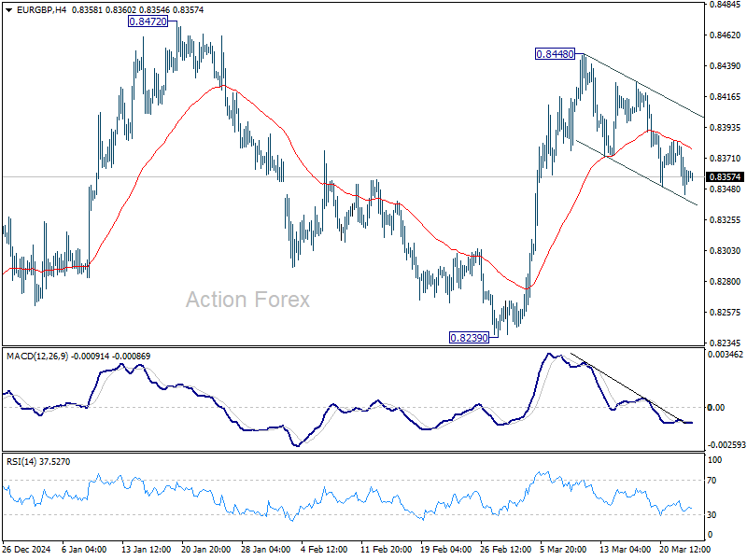Click the 28 Jan 04:00 time label
The width and height of the screenshot is (747, 560).
(x=266, y=550)
